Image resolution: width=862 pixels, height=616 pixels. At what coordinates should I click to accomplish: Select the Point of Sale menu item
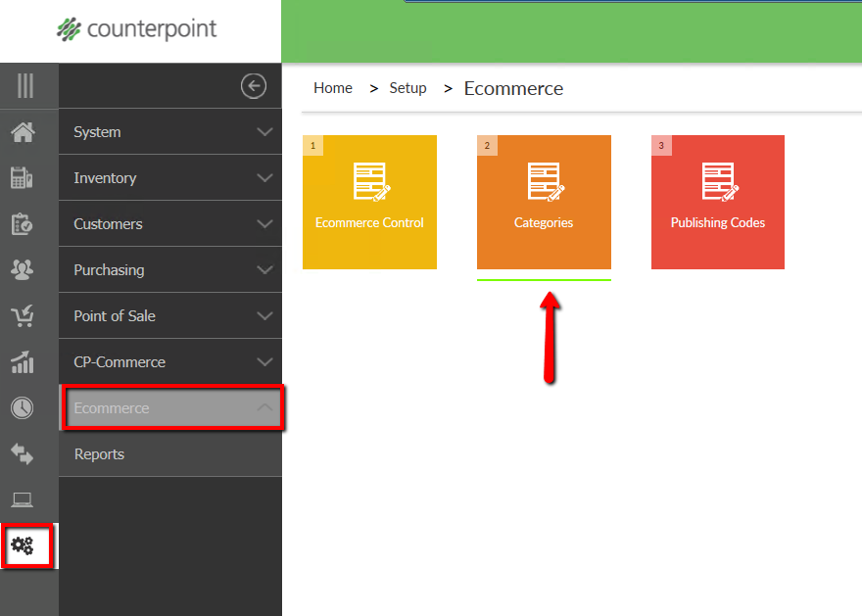[170, 316]
